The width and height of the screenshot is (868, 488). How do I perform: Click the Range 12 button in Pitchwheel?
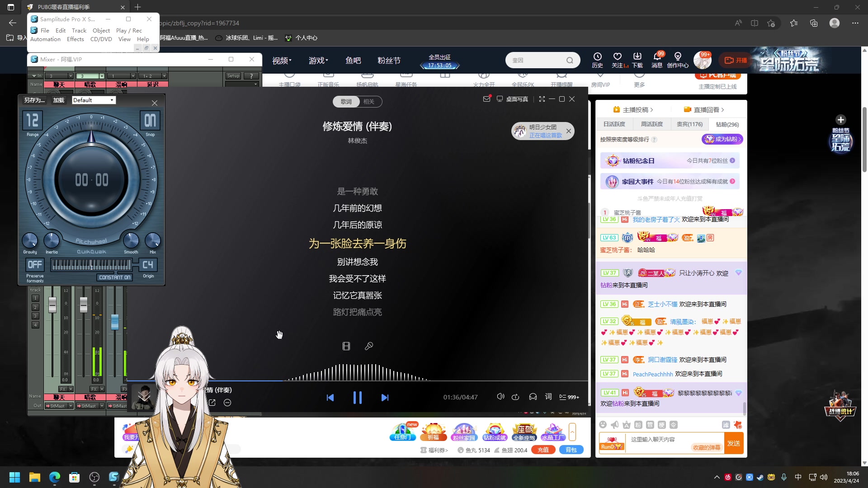coord(33,121)
